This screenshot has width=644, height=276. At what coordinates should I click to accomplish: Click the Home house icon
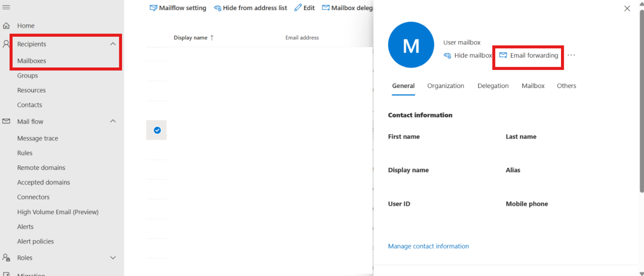point(6,26)
